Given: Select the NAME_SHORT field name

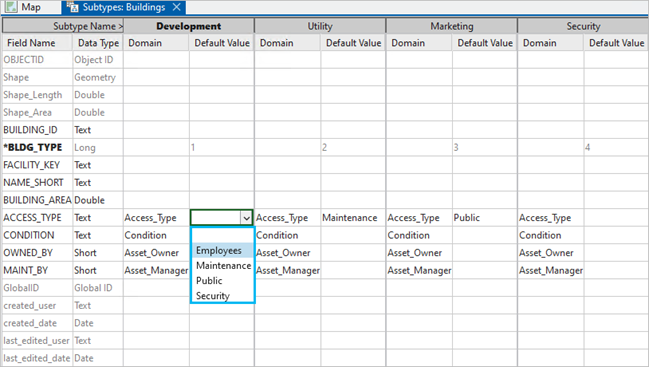Looking at the screenshot, I should pyautogui.click(x=37, y=182).
